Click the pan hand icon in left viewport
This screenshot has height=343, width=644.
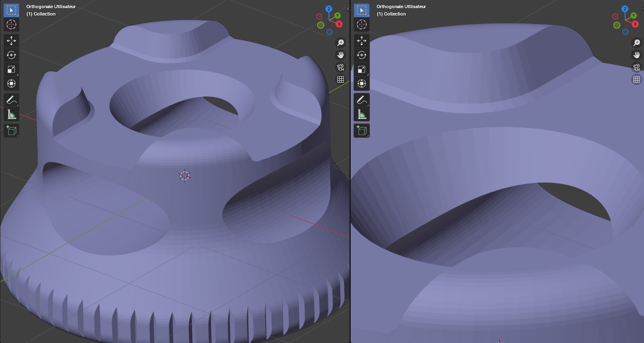(341, 55)
